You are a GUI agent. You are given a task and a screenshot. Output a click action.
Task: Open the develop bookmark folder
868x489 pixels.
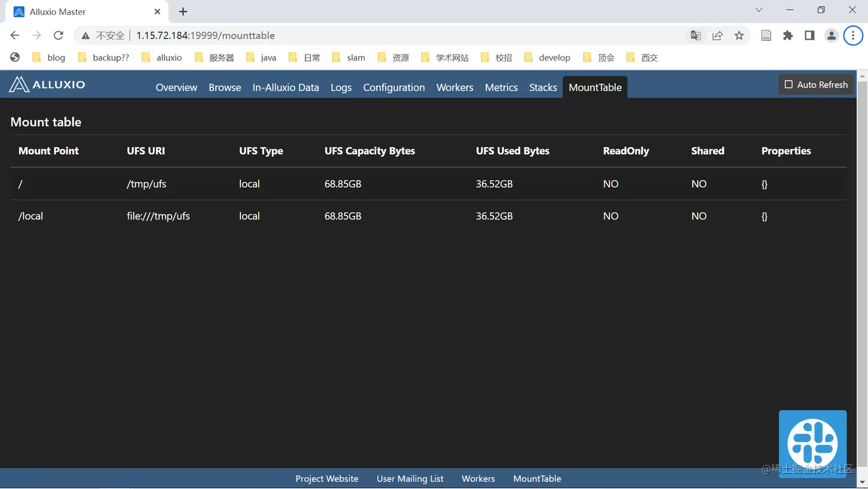[548, 57]
